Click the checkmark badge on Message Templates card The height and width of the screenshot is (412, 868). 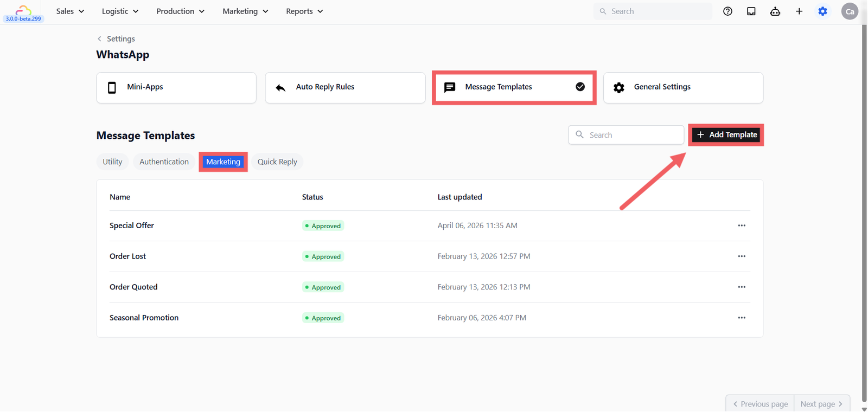tap(580, 87)
